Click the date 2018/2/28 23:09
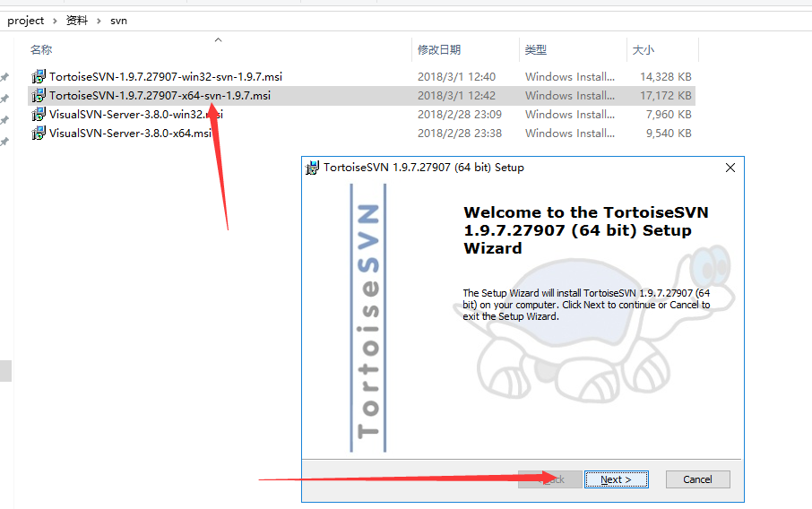Viewport: 812px width, 509px height. coord(460,114)
